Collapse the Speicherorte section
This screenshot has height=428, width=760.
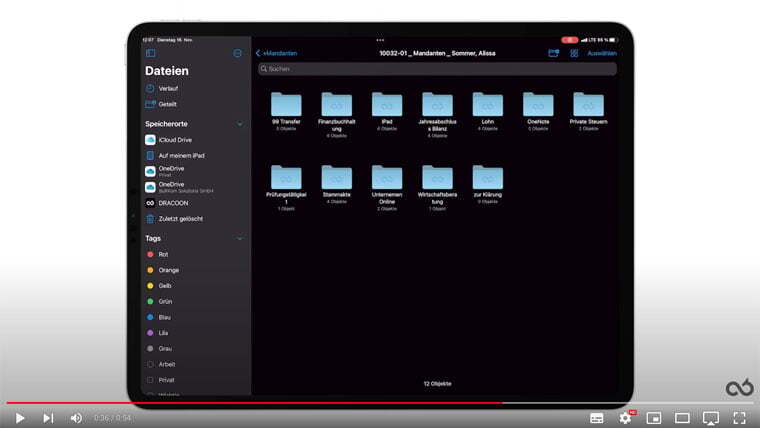pyautogui.click(x=239, y=124)
